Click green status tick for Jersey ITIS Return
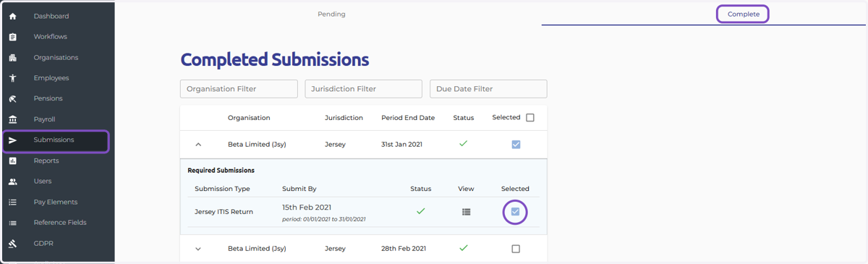Screen dimensions: 868x264 coord(420,211)
